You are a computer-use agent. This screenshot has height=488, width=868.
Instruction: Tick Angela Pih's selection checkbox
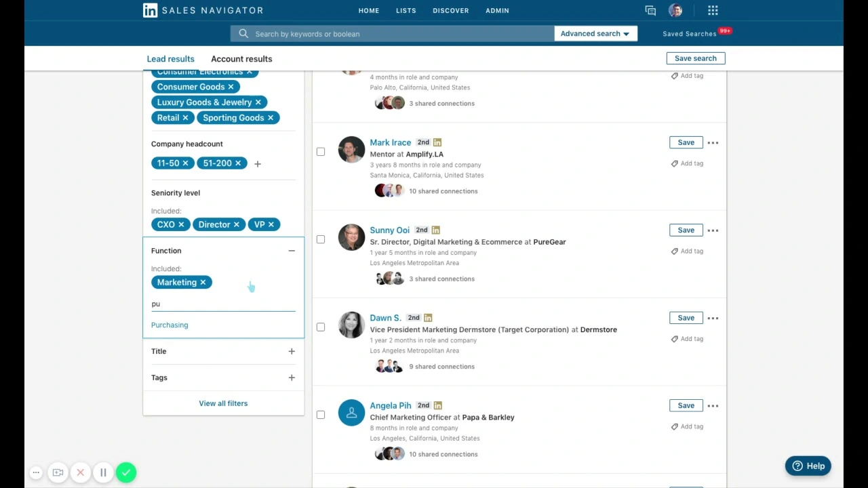click(320, 414)
